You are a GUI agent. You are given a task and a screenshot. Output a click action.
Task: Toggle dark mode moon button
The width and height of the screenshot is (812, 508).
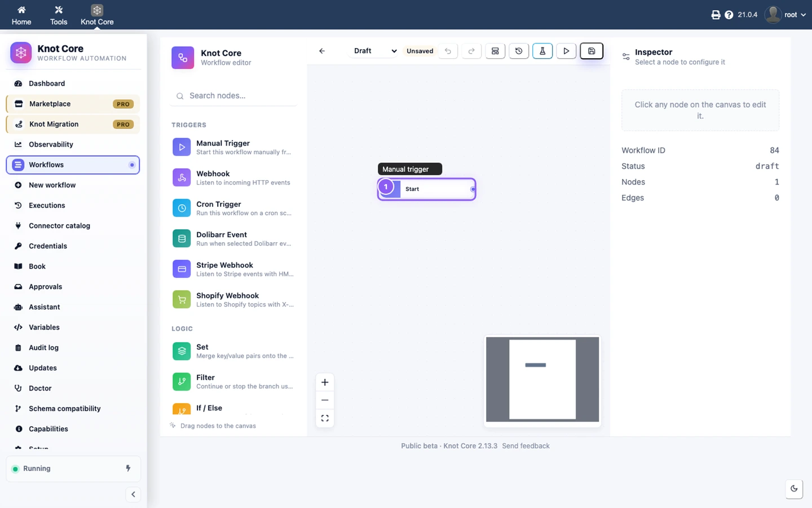pos(794,489)
